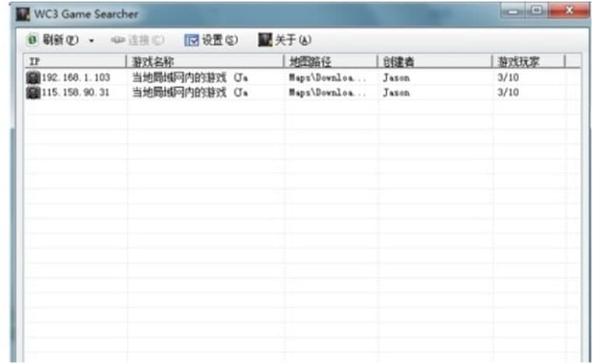Click game icon of 192.168.1.103 row
The image size is (593, 364).
coord(33,78)
